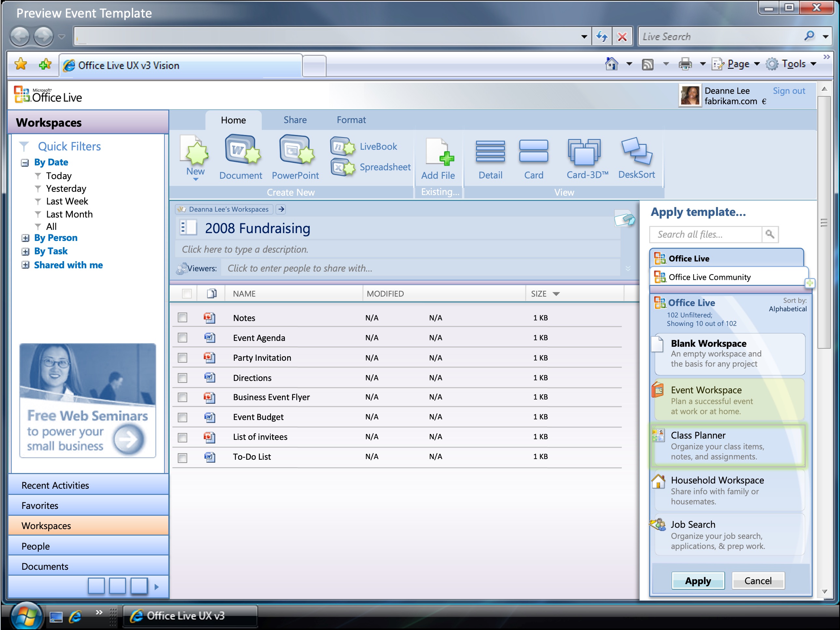840x630 pixels.
Task: Click the Stop loading icon
Action: (x=622, y=36)
